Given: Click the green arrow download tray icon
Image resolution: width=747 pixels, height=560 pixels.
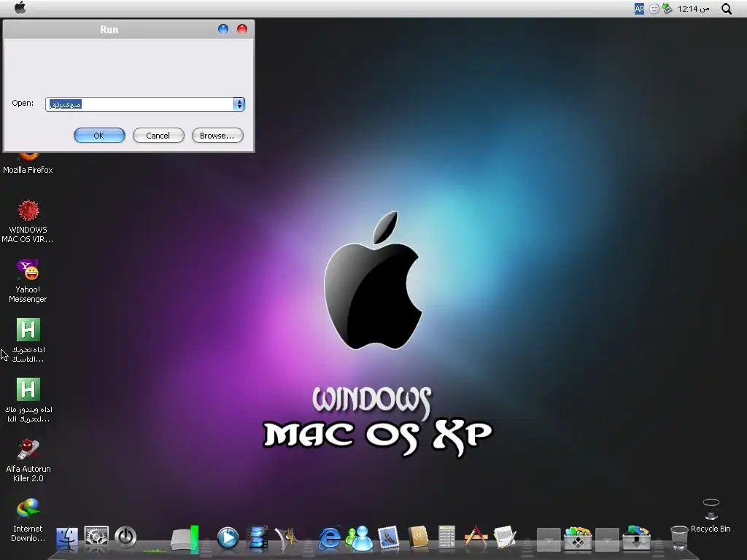Looking at the screenshot, I should (x=667, y=9).
